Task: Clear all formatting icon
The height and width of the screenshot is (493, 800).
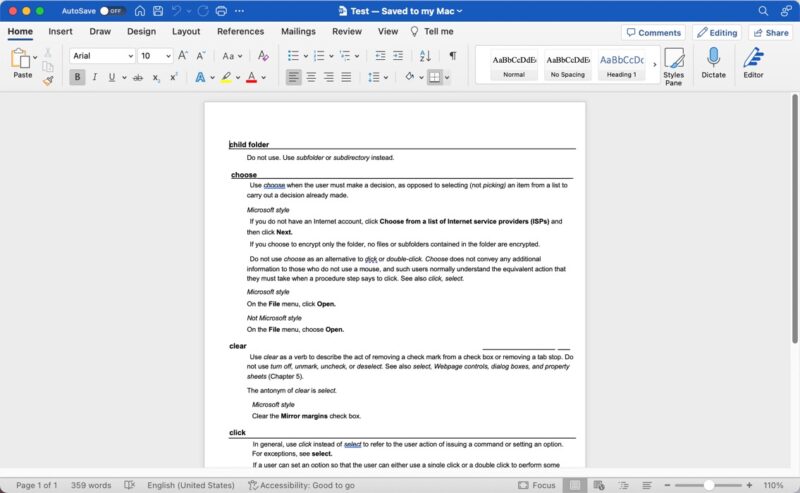Action: (263, 56)
